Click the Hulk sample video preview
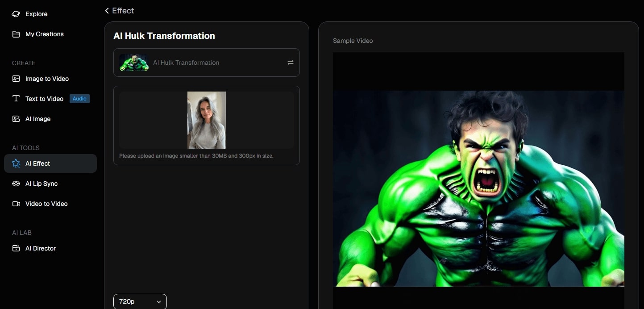The width and height of the screenshot is (644, 309). (x=478, y=188)
